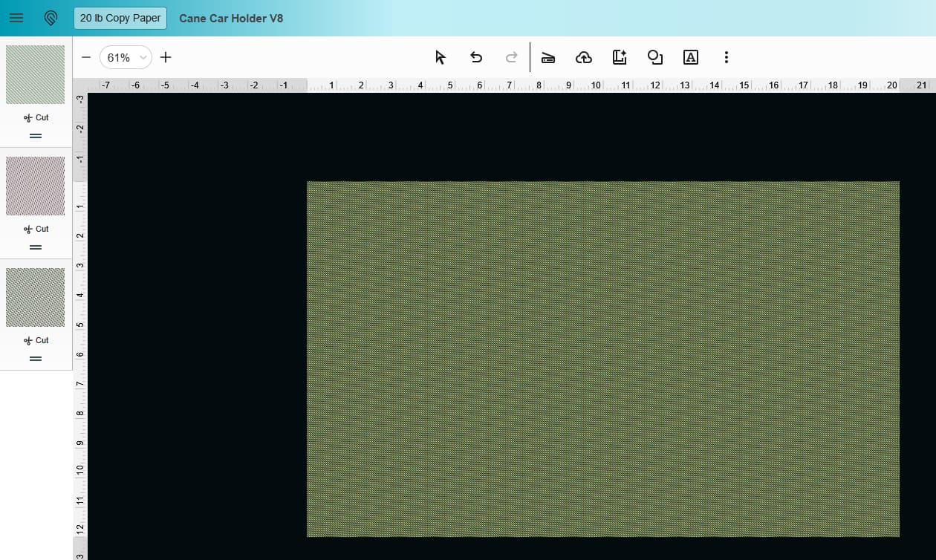The height and width of the screenshot is (560, 936).
Task: Select the first green layer thumbnail
Action: point(36,74)
